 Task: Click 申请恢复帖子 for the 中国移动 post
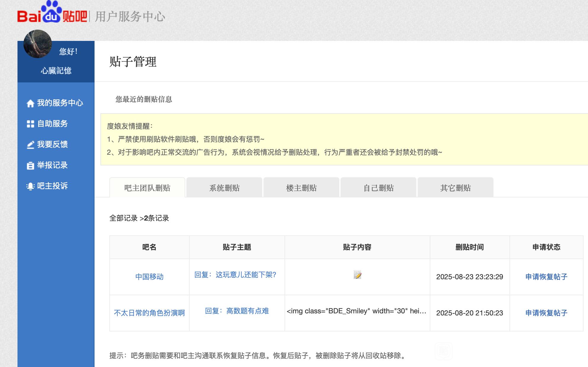pos(546,277)
